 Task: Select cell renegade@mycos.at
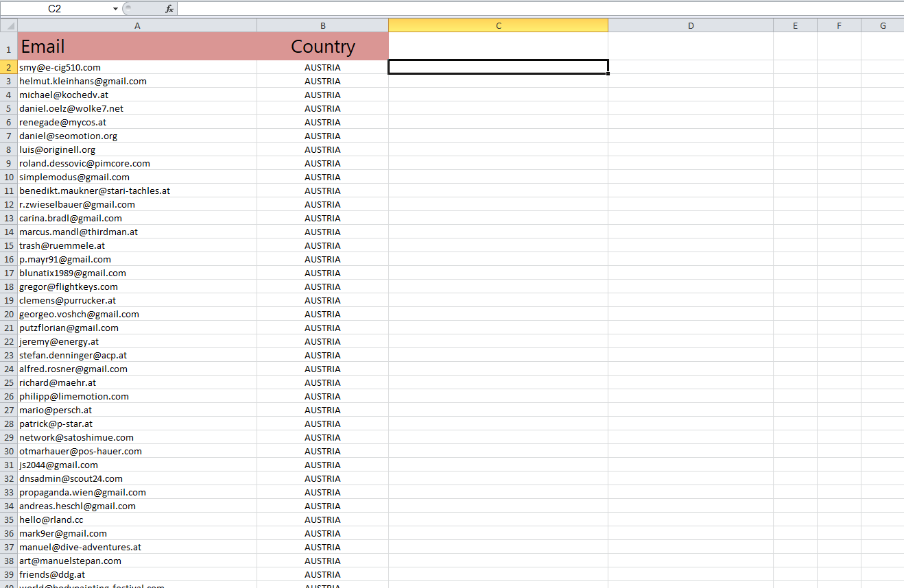tap(137, 122)
